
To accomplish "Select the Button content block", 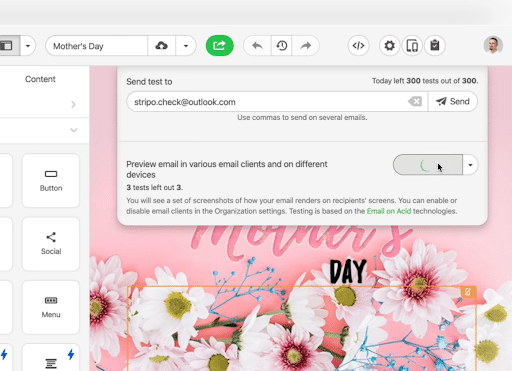I will [51, 181].
